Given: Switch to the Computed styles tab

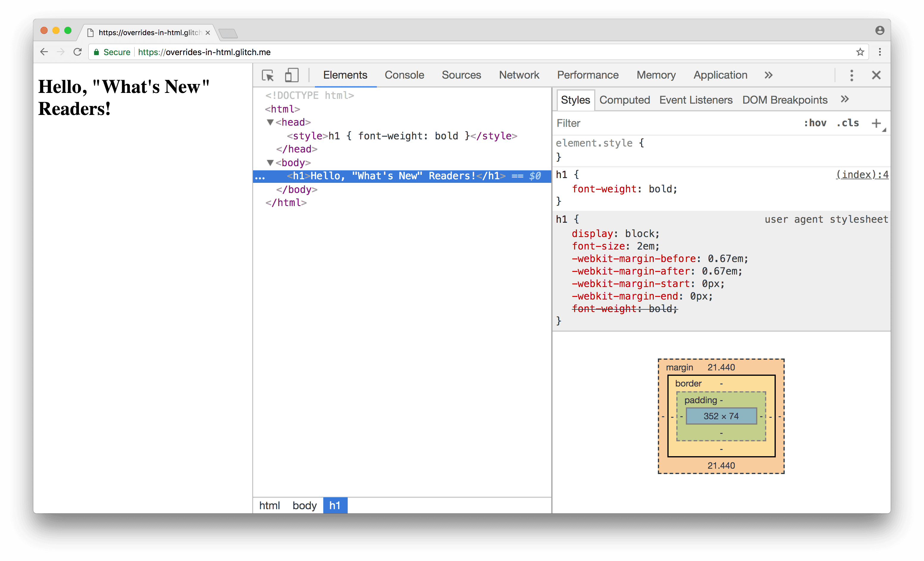Looking at the screenshot, I should 623,100.
